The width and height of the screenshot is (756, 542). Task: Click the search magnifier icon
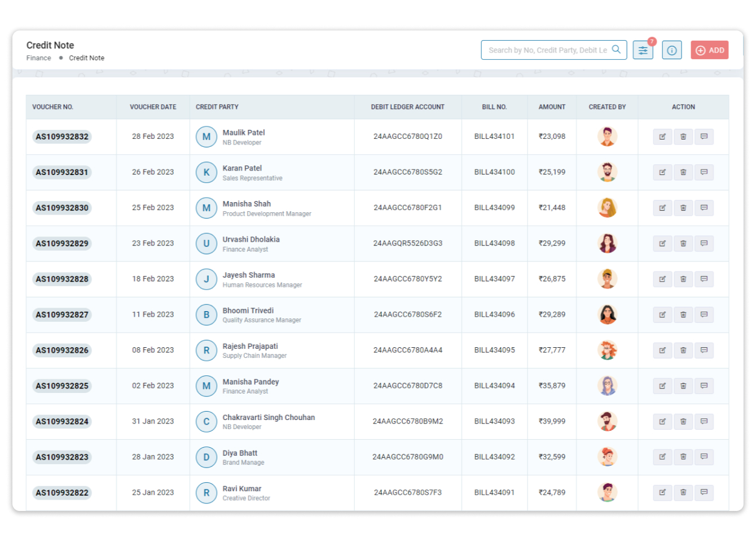[x=616, y=50]
